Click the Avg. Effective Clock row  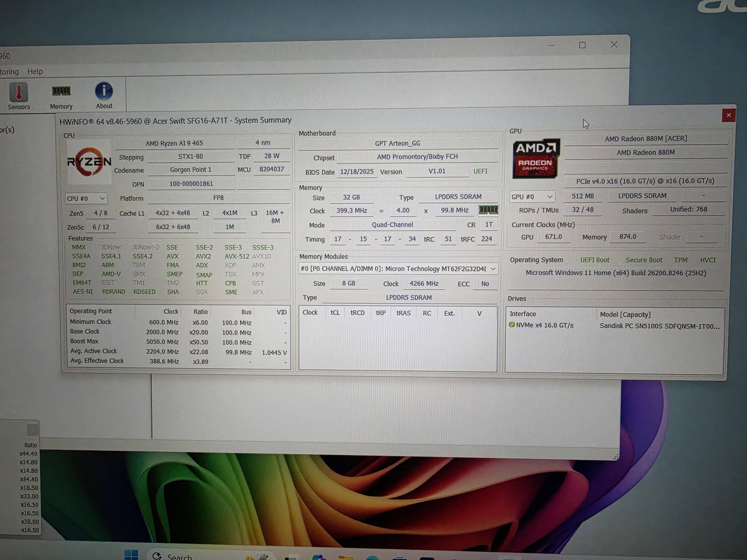click(x=179, y=361)
